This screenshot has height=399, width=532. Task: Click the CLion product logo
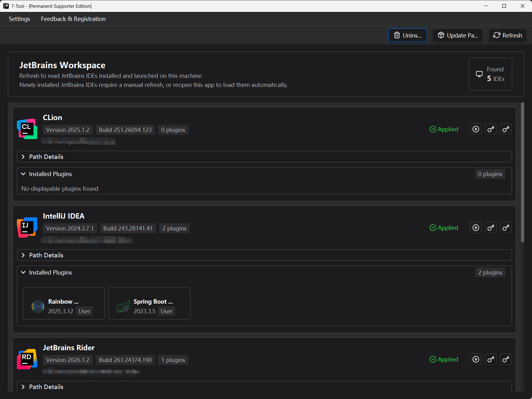click(27, 129)
